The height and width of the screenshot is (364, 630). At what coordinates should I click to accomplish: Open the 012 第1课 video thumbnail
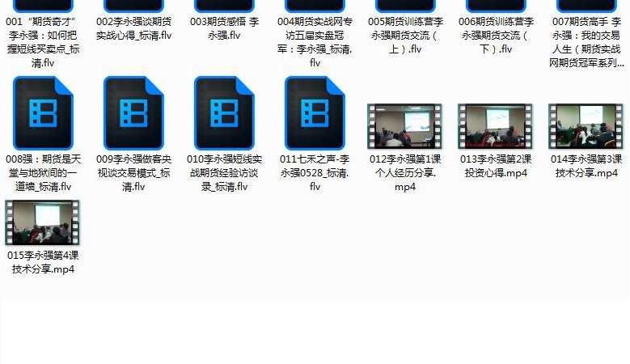point(405,125)
